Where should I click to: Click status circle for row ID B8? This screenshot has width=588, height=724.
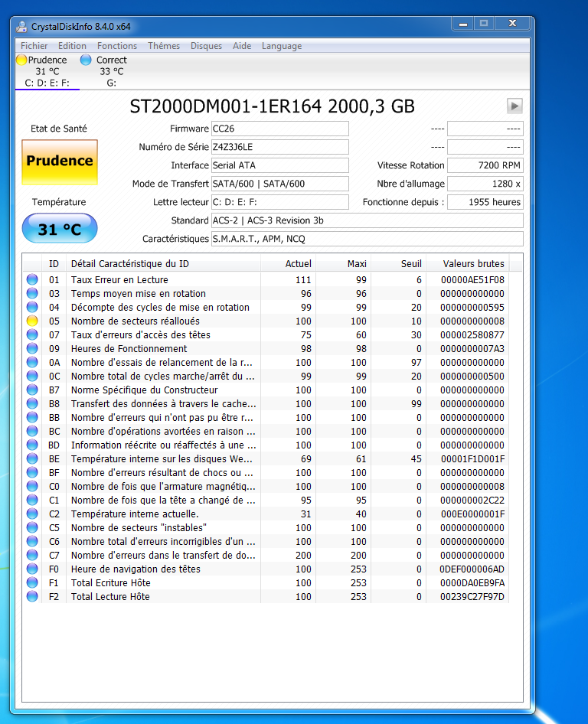coord(32,403)
